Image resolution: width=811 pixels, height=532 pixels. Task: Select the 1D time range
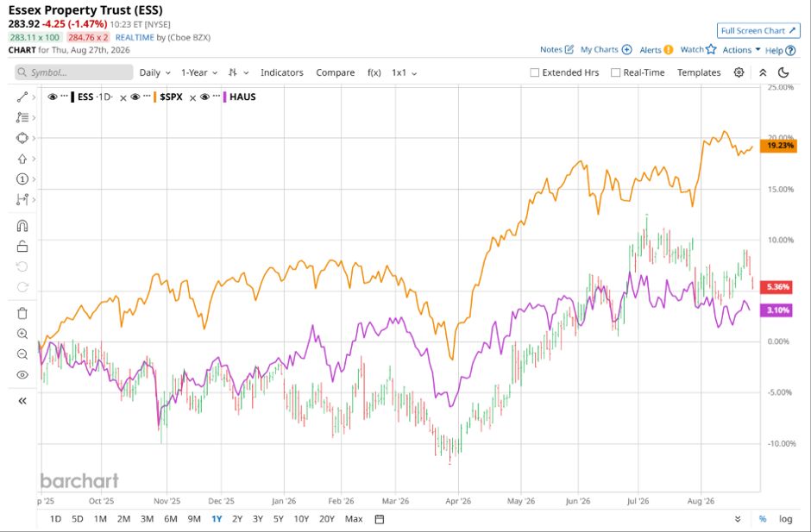(55, 519)
